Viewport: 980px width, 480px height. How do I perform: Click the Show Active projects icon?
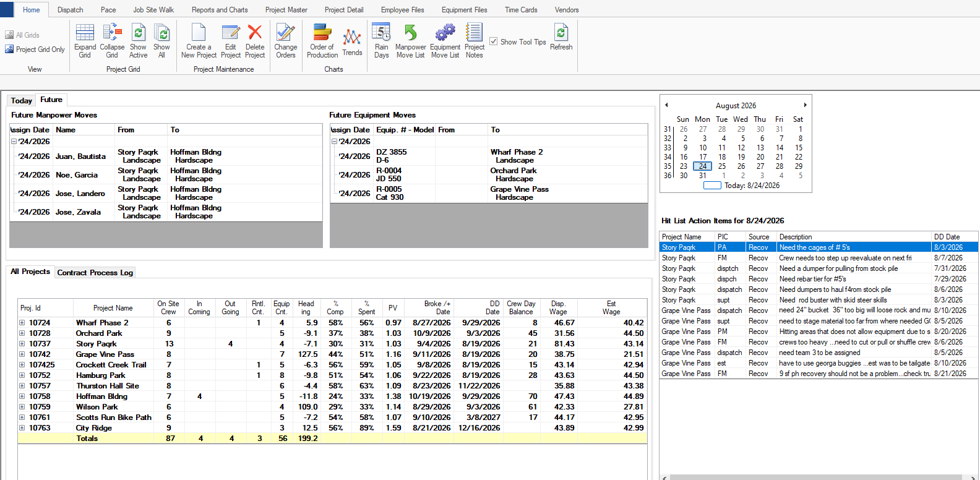pos(139,41)
